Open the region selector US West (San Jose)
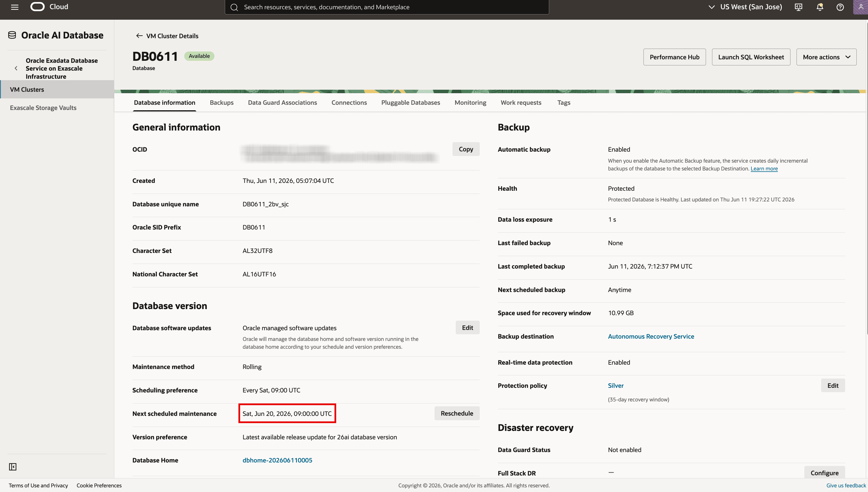 click(745, 7)
